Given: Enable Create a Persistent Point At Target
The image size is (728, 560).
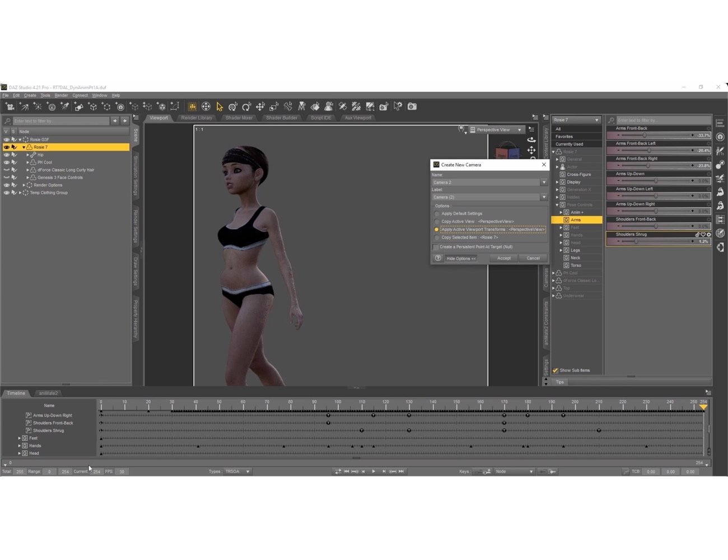Looking at the screenshot, I should click(x=436, y=246).
